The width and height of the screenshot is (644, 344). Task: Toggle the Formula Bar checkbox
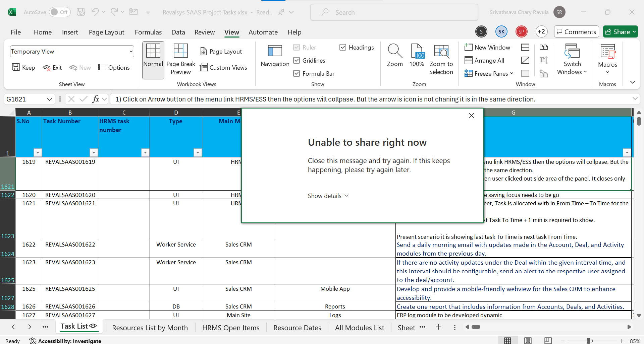click(297, 74)
